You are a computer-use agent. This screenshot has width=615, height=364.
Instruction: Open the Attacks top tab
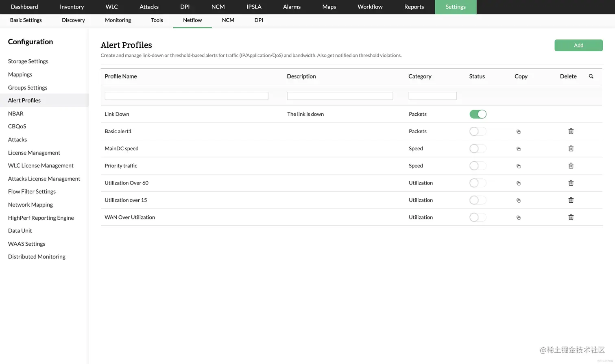click(149, 7)
